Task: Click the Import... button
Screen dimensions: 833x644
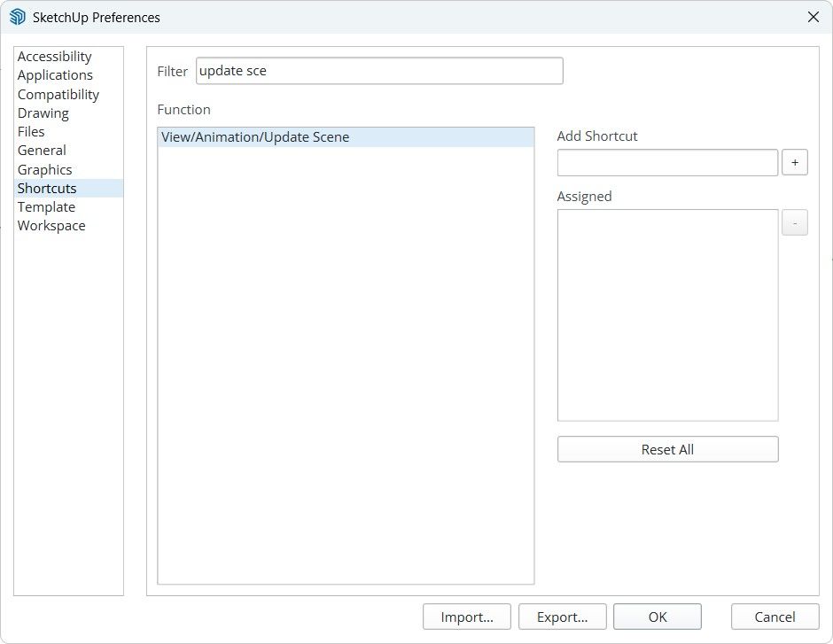Action: click(x=467, y=617)
